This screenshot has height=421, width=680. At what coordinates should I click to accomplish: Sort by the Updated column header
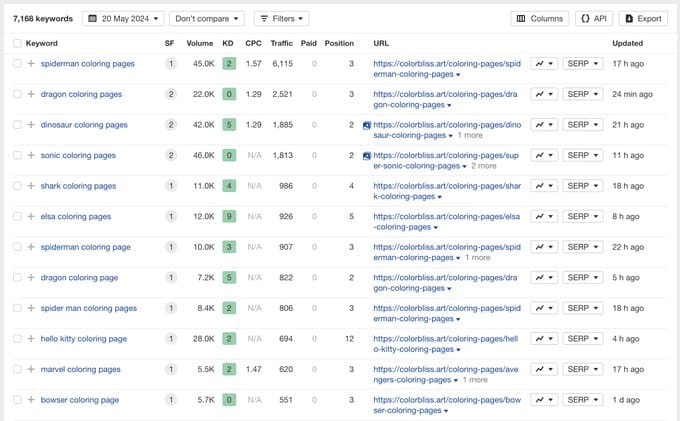[x=628, y=43]
